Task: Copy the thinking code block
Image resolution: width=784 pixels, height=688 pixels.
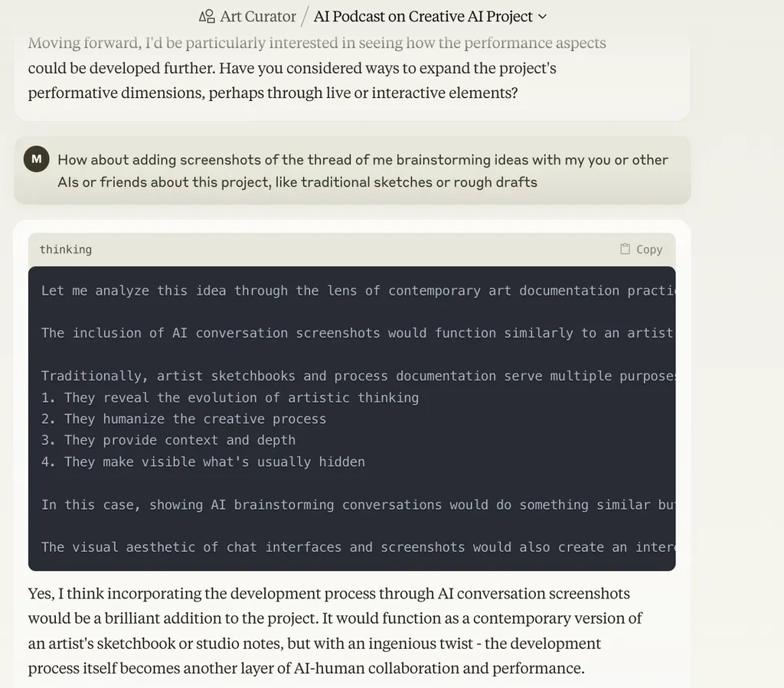Action: coord(642,249)
